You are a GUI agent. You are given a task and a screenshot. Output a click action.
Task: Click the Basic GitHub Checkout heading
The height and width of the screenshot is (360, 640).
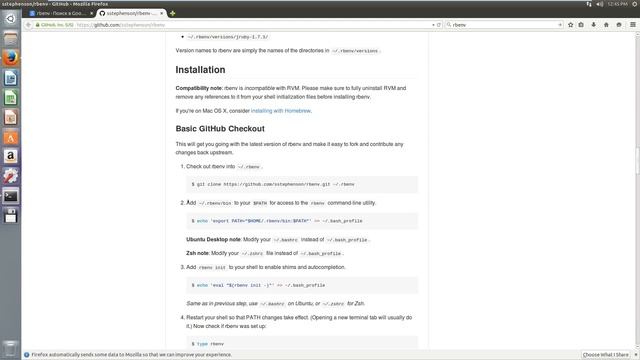tap(220, 129)
